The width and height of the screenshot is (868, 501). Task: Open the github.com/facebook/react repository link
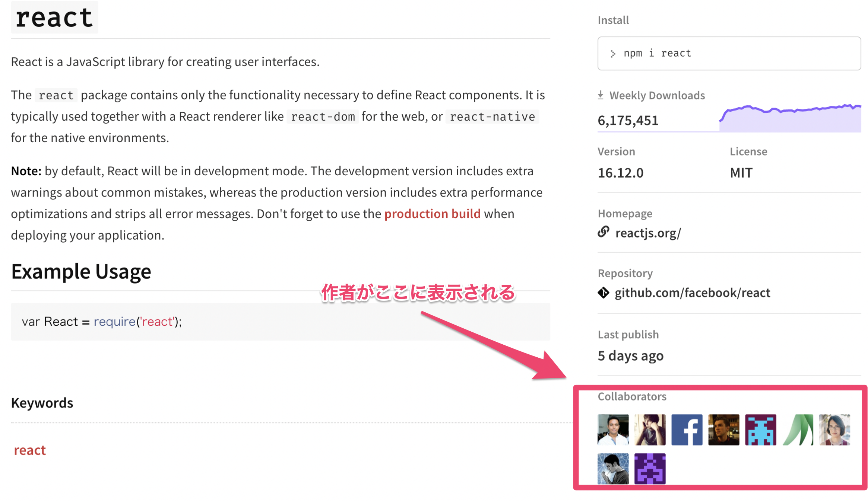[692, 293]
